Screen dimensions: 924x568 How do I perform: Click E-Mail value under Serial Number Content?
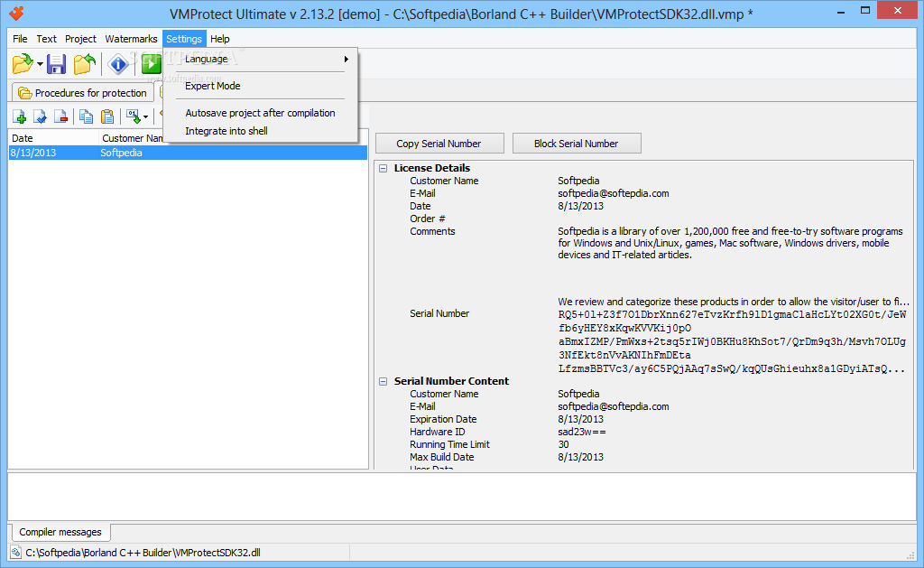pos(613,406)
